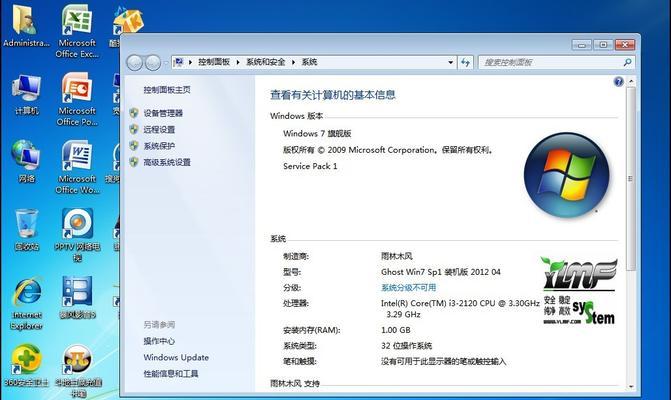Click the forward navigation arrow button
The width and height of the screenshot is (671, 400).
(153, 63)
